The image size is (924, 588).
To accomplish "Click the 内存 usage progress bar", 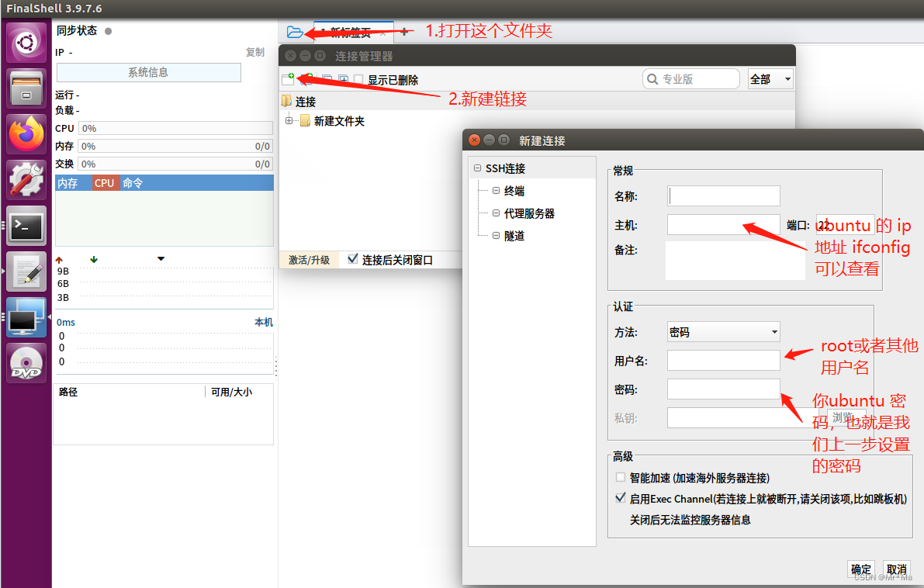I will click(x=175, y=146).
